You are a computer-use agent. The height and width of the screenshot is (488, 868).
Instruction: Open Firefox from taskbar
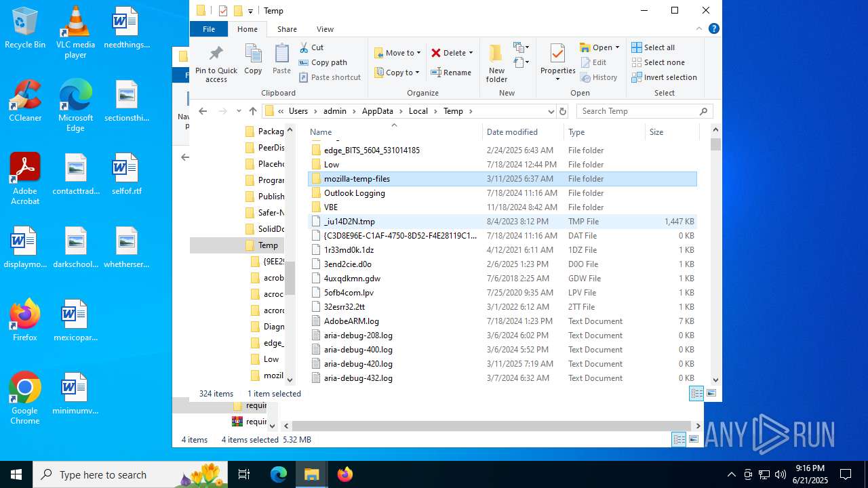coord(345,474)
